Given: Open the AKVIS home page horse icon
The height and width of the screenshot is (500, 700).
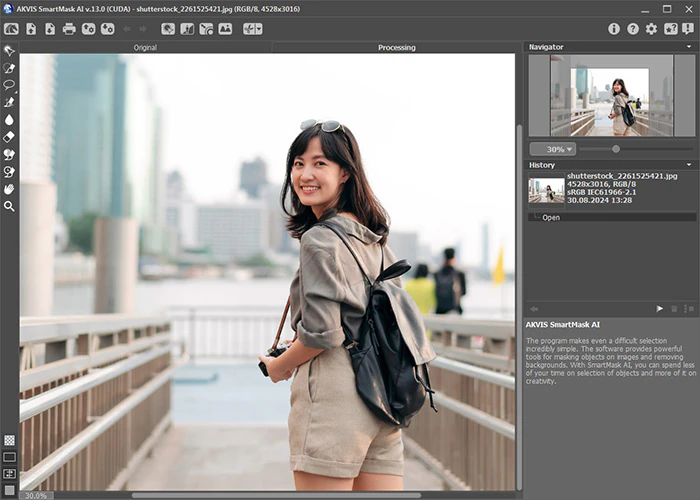Looking at the screenshot, I should 12,29.
